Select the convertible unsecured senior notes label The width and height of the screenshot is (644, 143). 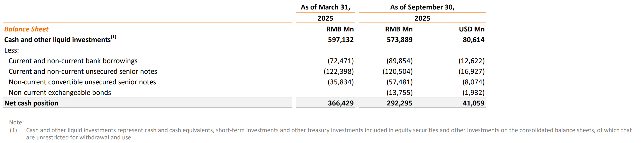coord(82,82)
